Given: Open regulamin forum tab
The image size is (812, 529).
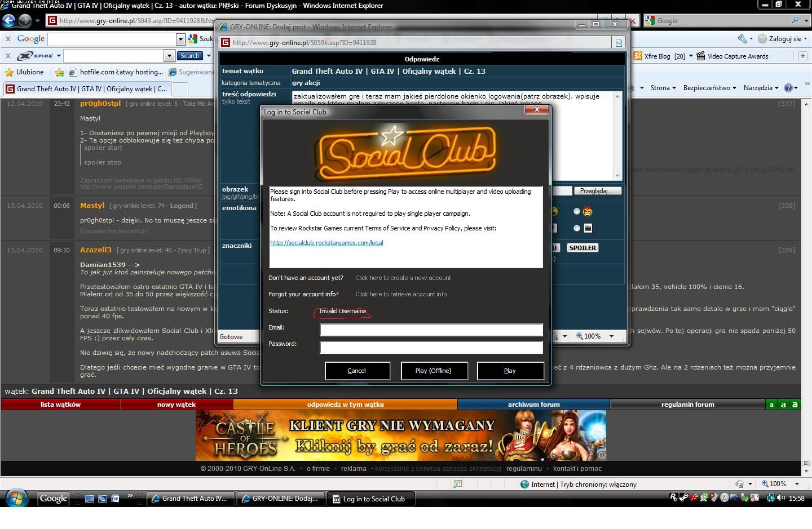Looking at the screenshot, I should point(687,404).
